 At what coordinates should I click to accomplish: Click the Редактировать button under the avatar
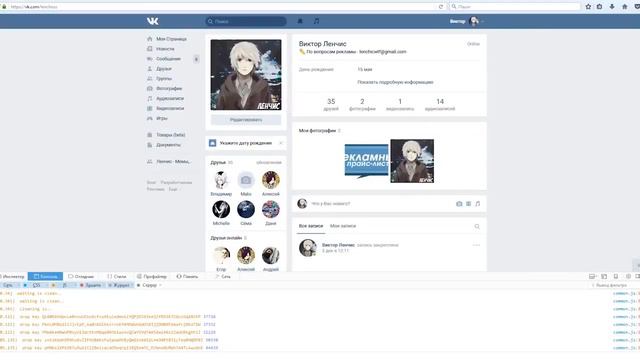click(x=246, y=120)
